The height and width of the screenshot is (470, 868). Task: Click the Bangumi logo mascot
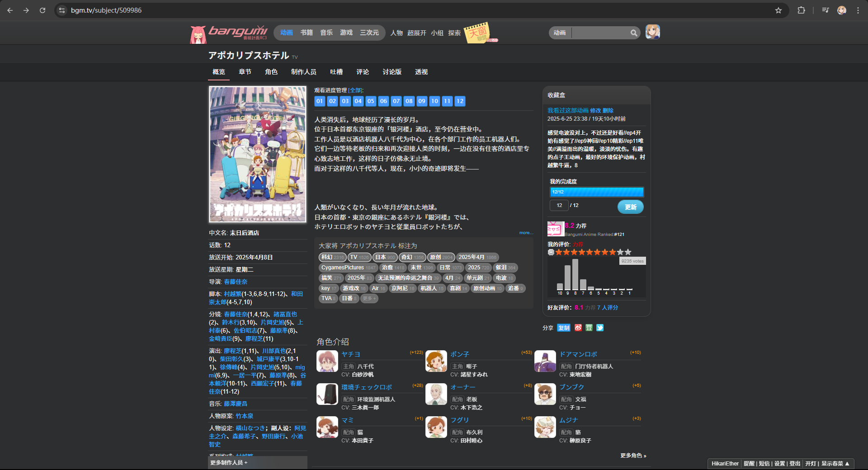[198, 34]
